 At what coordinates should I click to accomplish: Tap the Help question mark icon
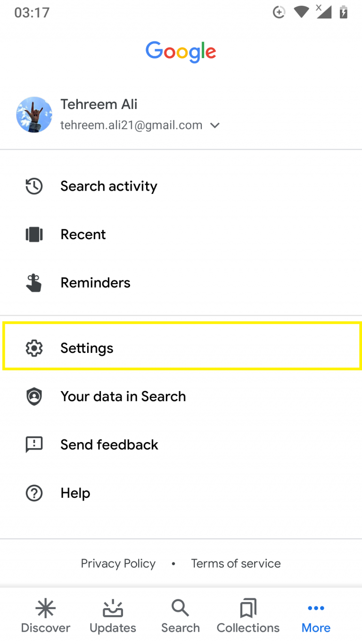tap(34, 493)
